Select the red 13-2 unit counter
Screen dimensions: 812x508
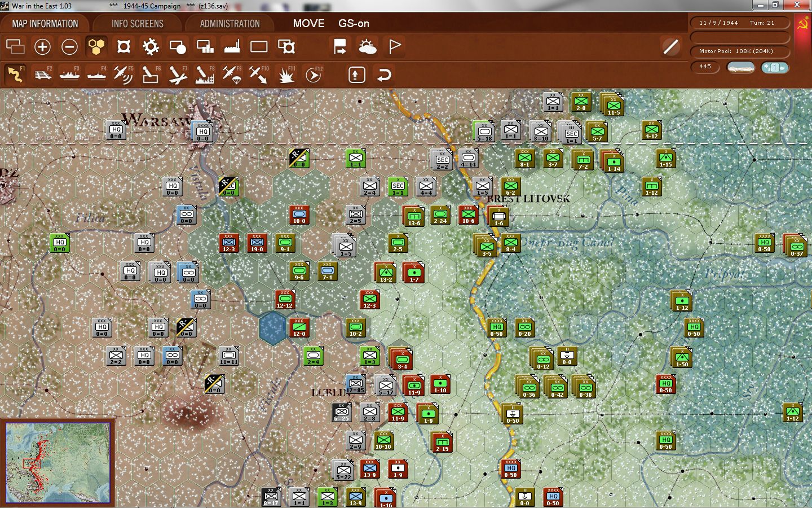386,273
